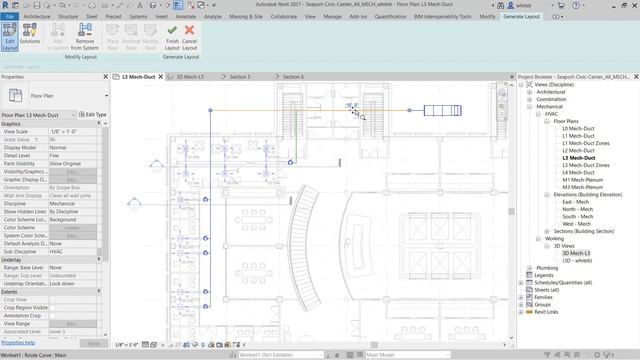Toggle the Annotation Crop checkbox
Screen dimensions: 640x360
[x=52, y=316]
